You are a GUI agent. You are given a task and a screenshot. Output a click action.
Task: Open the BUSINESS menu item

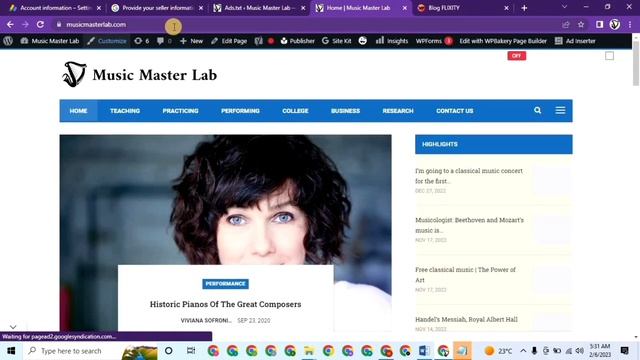pos(345,111)
